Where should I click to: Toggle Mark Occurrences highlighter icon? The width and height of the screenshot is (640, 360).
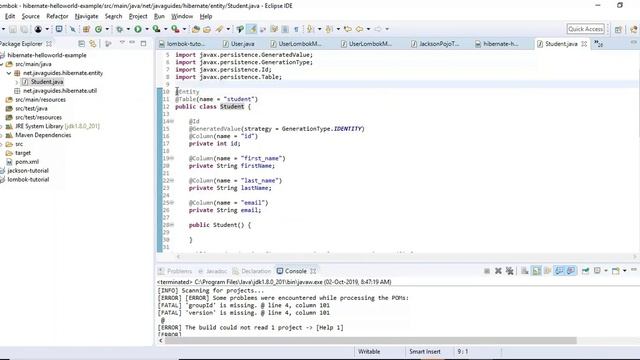point(252,29)
